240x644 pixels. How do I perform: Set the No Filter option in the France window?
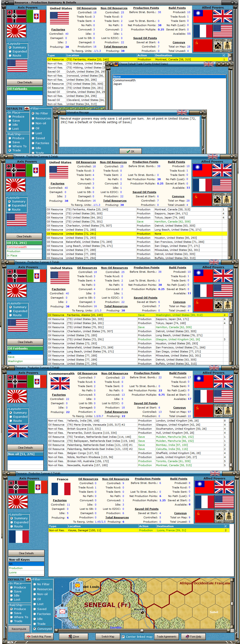(41, 584)
